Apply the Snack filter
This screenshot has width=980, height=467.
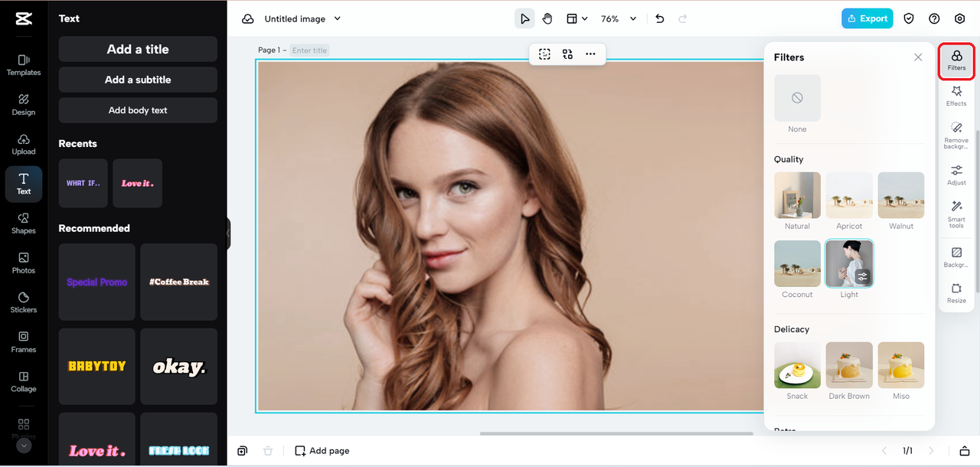coord(797,365)
